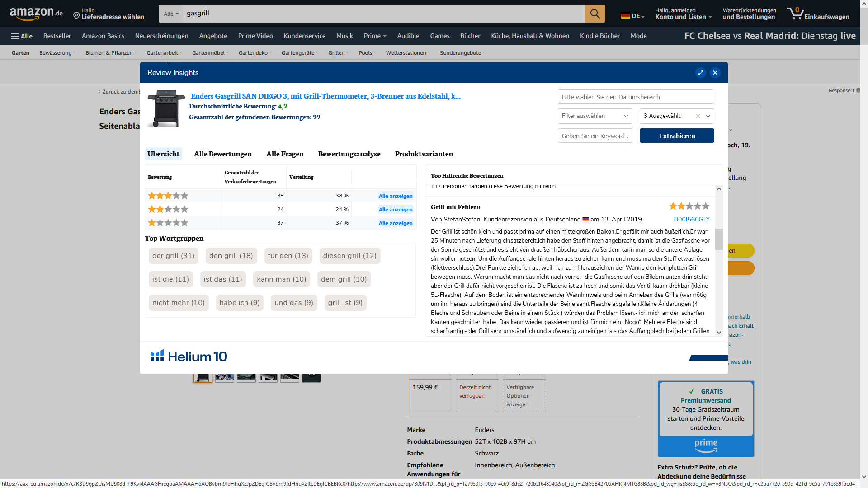
Task: Click Alle anzeigen for three-star reviews
Action: [396, 196]
